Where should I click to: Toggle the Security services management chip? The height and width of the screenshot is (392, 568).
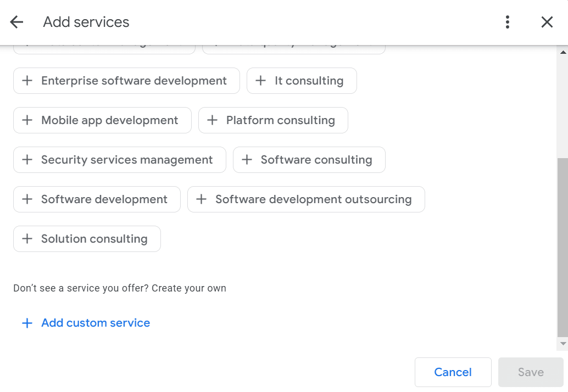[x=119, y=160]
